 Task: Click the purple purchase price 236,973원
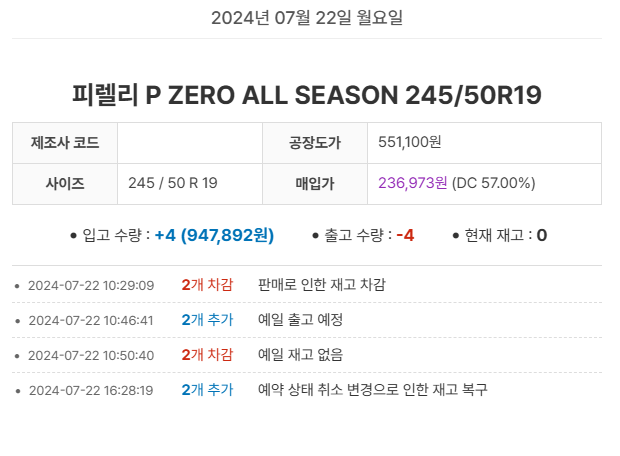413,184
